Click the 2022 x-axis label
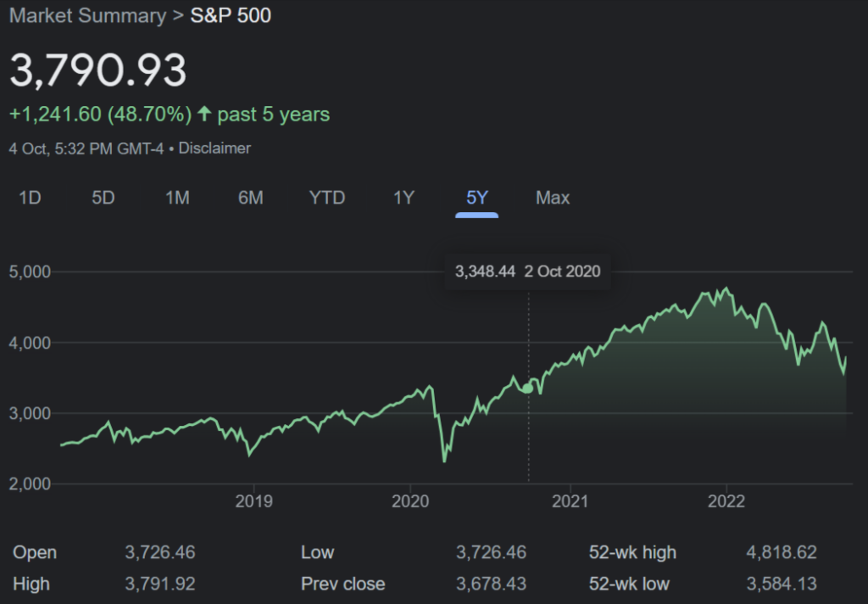 pos(726,501)
